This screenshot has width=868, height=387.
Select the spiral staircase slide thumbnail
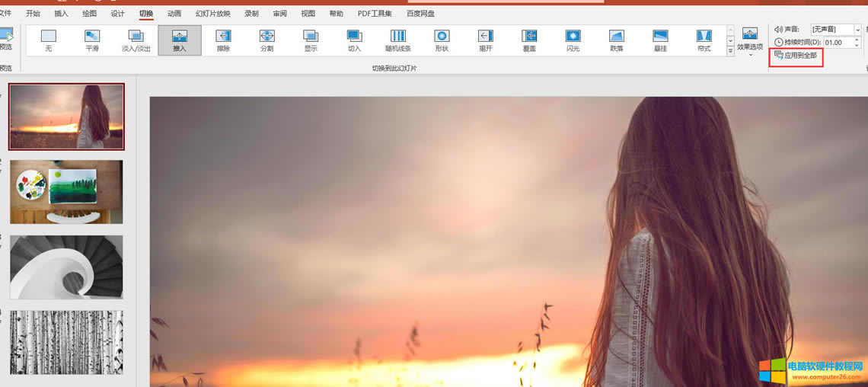point(66,267)
